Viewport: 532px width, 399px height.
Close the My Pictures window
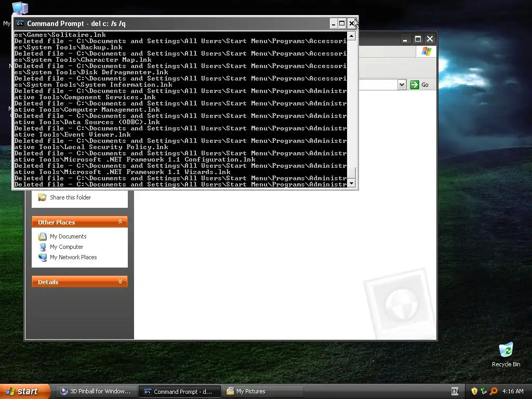click(x=430, y=39)
